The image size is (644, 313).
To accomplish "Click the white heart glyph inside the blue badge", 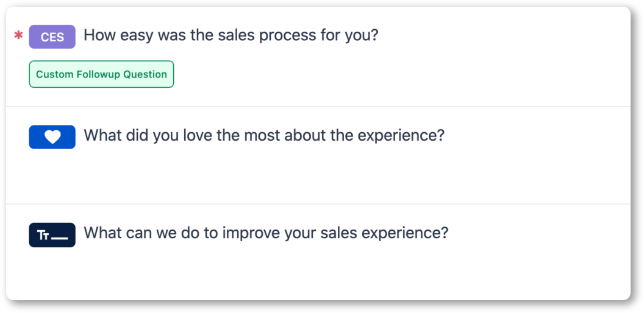I will coord(52,137).
